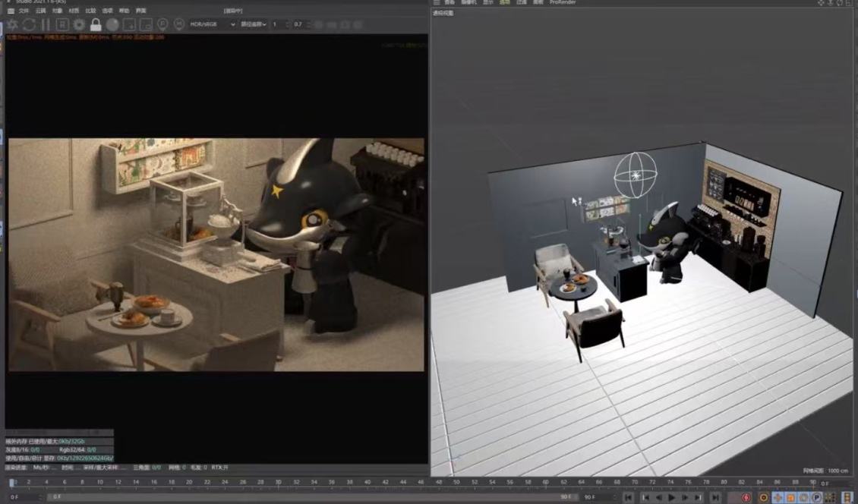Image resolution: width=858 pixels, height=504 pixels.
Task: Click the 90 F end frame field
Action: (595, 497)
